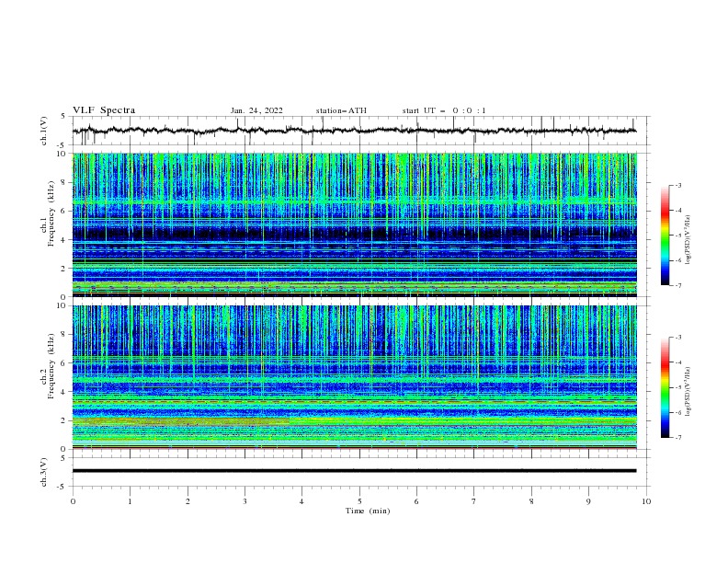Click tick label "8" on the Time axis

[531, 501]
